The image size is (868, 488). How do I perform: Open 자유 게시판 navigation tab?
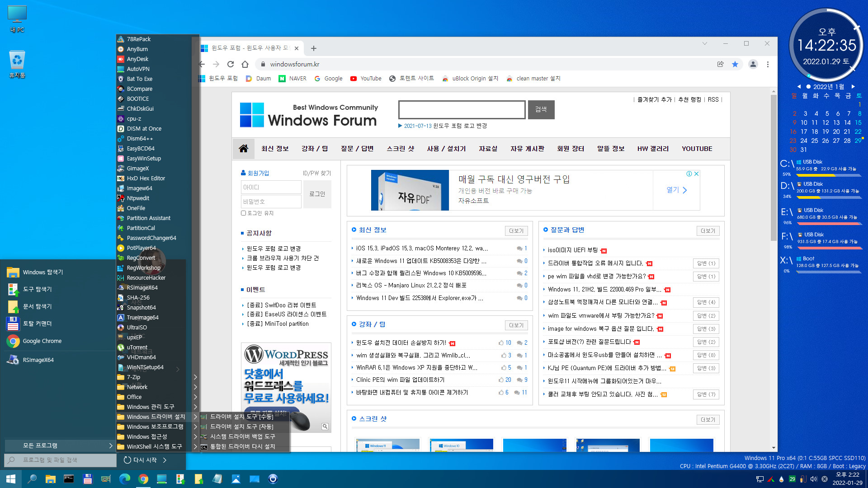pos(527,149)
